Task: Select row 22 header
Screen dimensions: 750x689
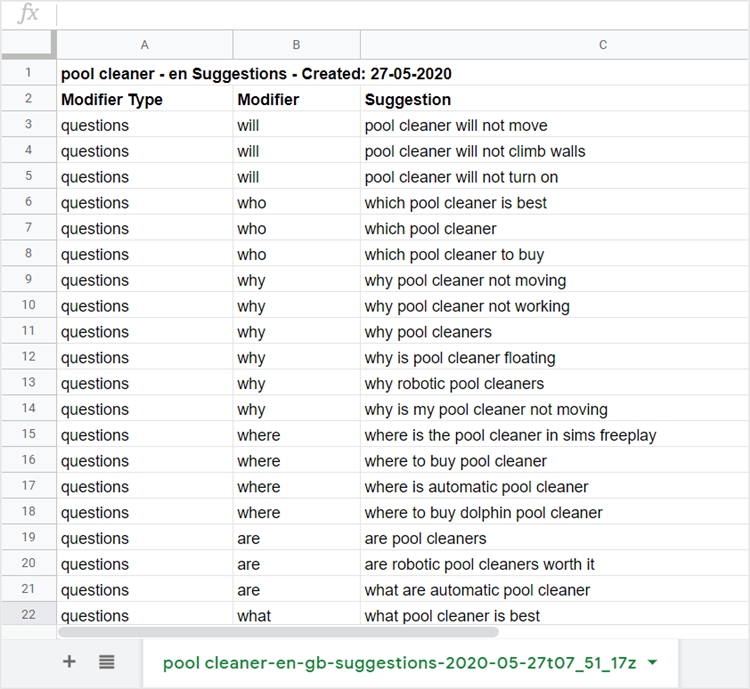Action: pos(28,615)
